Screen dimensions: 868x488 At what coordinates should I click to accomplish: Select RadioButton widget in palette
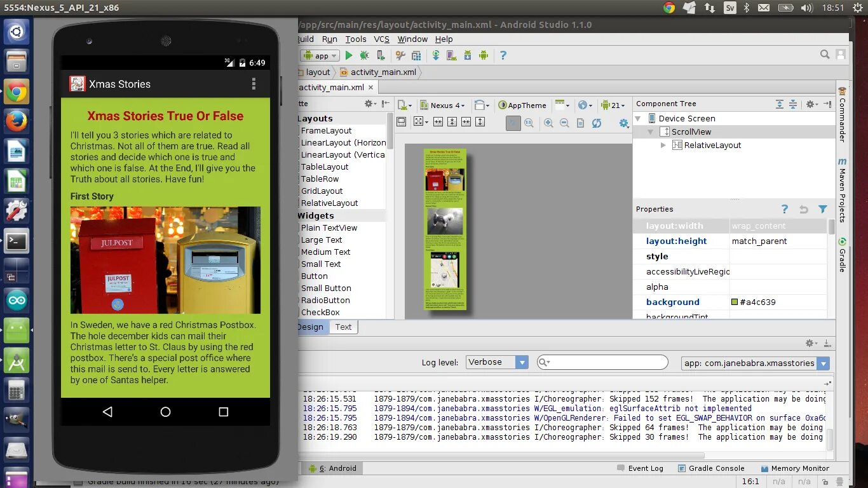[325, 300]
